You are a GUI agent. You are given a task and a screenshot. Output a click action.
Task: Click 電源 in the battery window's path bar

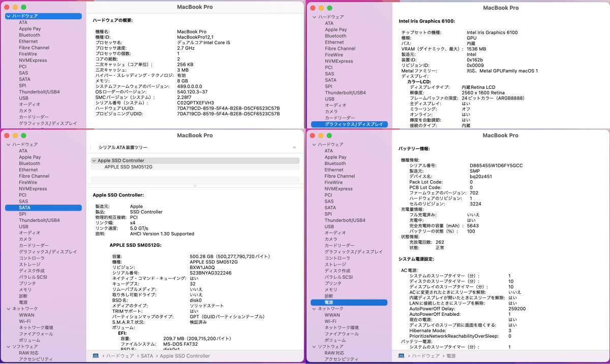pyautogui.click(x=450, y=356)
